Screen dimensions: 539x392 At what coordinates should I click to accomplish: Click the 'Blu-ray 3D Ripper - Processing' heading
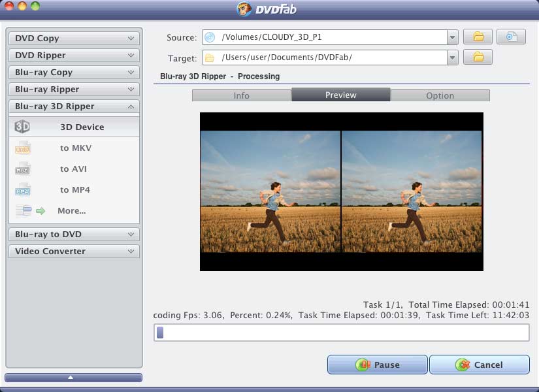tap(220, 76)
